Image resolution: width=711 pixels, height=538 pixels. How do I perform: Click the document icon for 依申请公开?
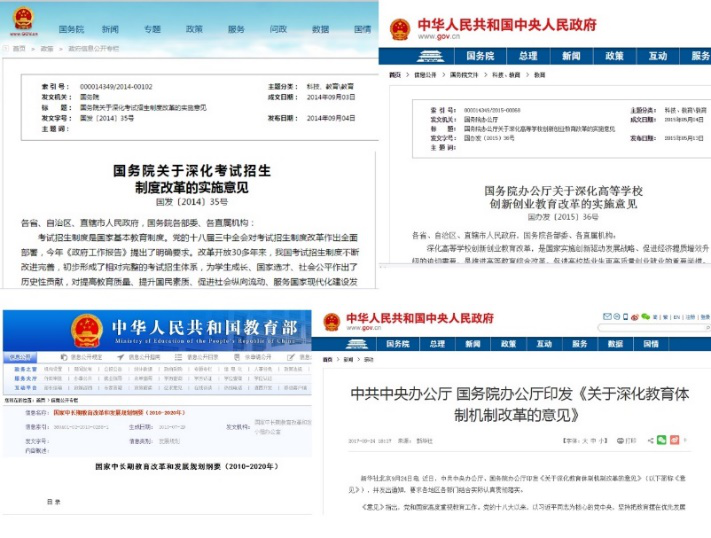(x=235, y=357)
